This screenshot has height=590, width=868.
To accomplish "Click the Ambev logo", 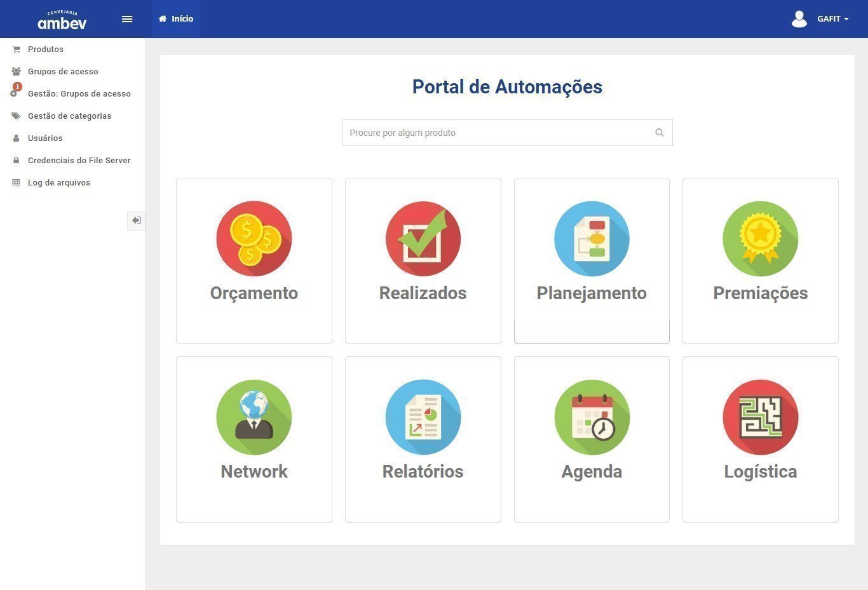I will (62, 20).
